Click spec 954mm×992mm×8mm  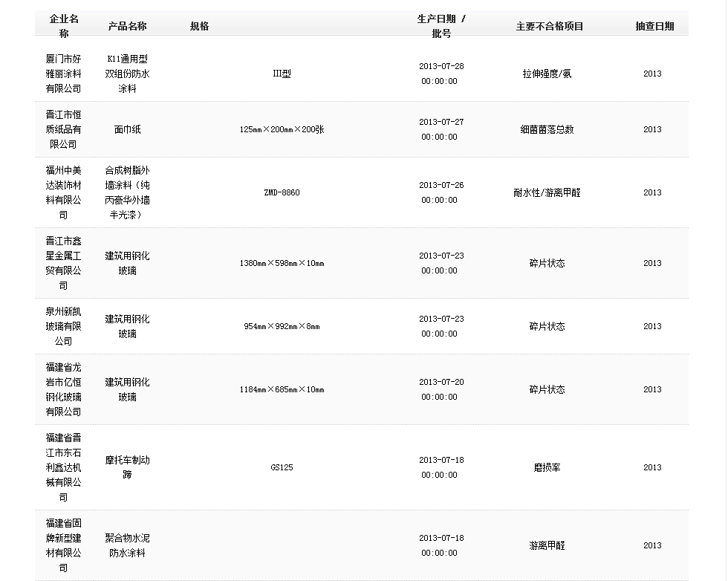282,326
